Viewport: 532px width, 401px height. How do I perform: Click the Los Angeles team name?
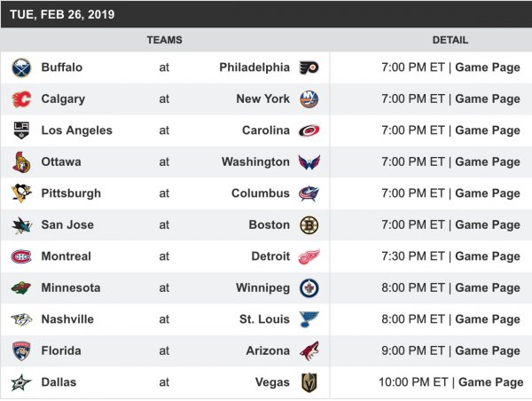click(76, 130)
